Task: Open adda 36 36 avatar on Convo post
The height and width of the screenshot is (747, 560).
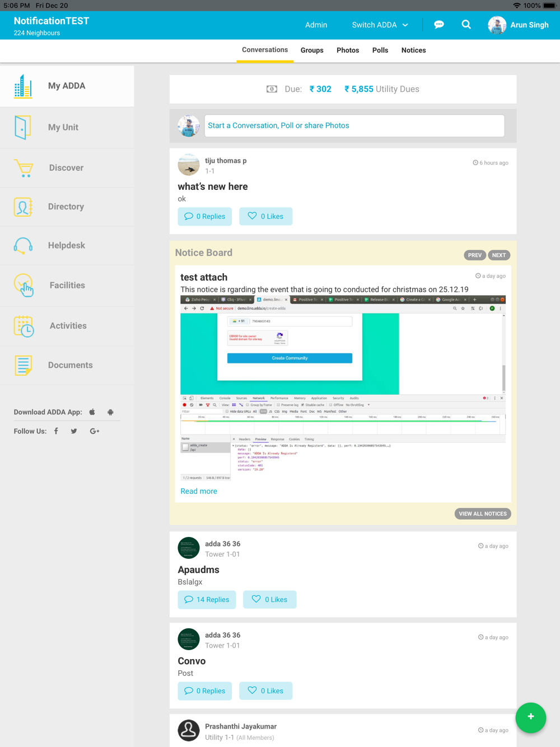Action: coord(189,639)
